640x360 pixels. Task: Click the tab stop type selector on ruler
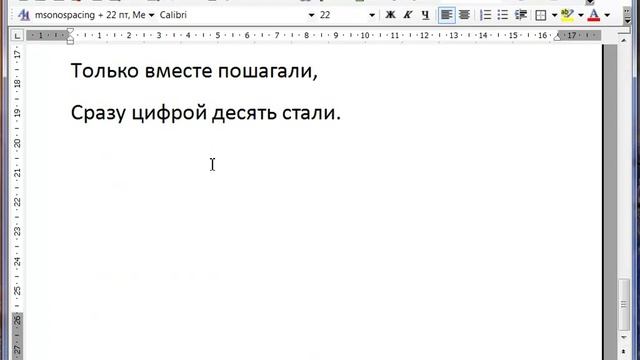[17, 36]
